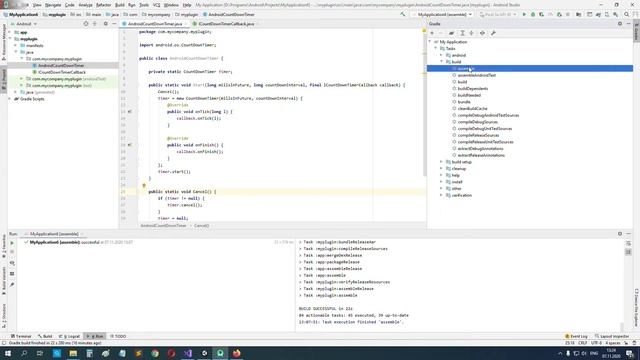Collapse the Tasks node in Gradle
Viewport: 640px width, 360px height.
pos(436,48)
